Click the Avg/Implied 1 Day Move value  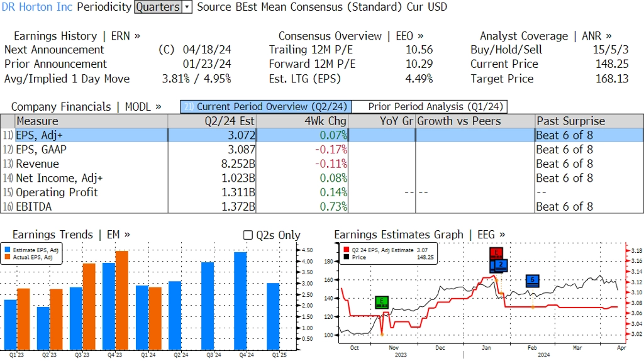coord(196,79)
